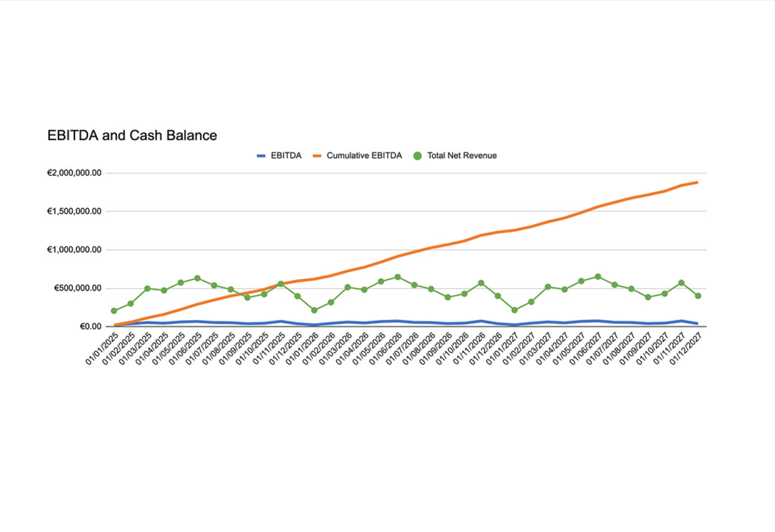The image size is (775, 532).
Task: Click the 01/06/2025 revenue peak marker
Action: (x=197, y=278)
